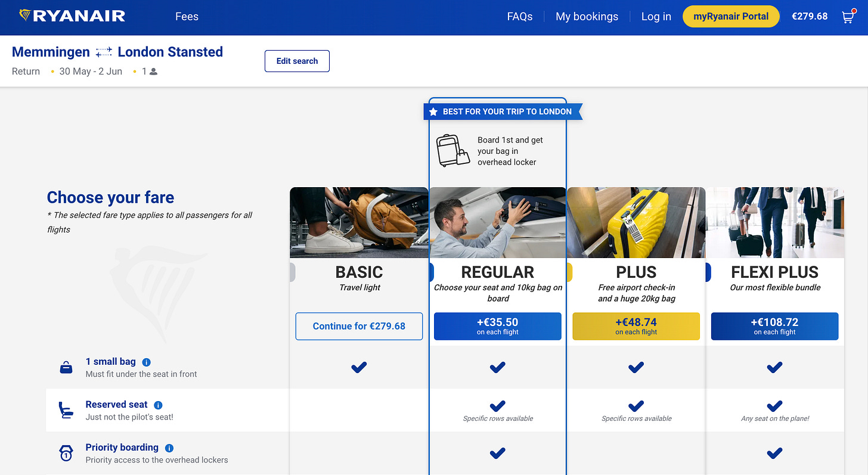This screenshot has width=868, height=475.
Task: Click Log in
Action: 656,17
